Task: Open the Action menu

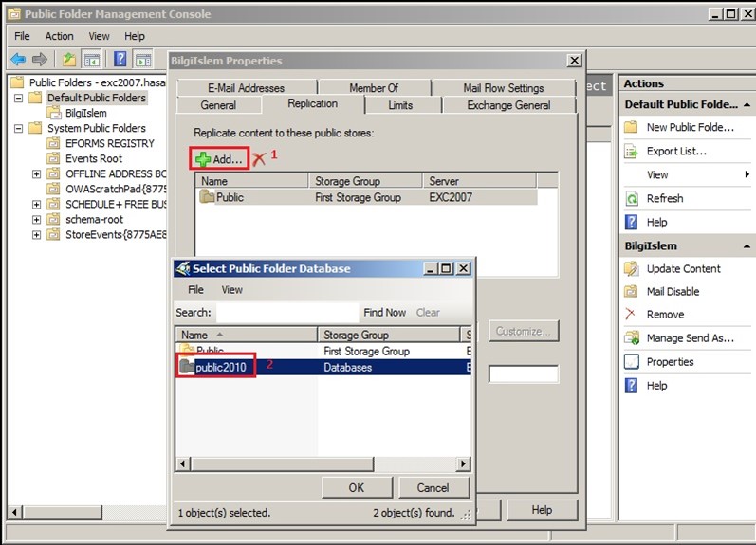Action: pyautogui.click(x=59, y=36)
